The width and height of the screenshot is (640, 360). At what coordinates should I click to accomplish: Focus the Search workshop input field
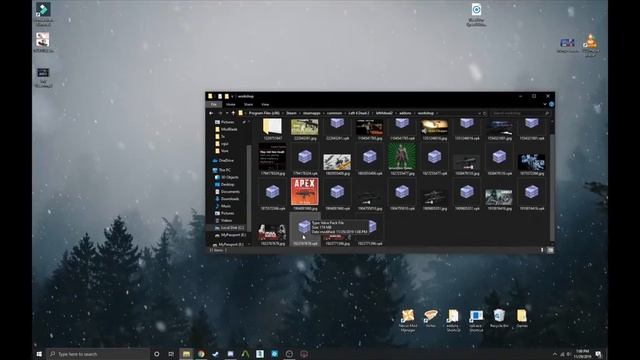520,113
